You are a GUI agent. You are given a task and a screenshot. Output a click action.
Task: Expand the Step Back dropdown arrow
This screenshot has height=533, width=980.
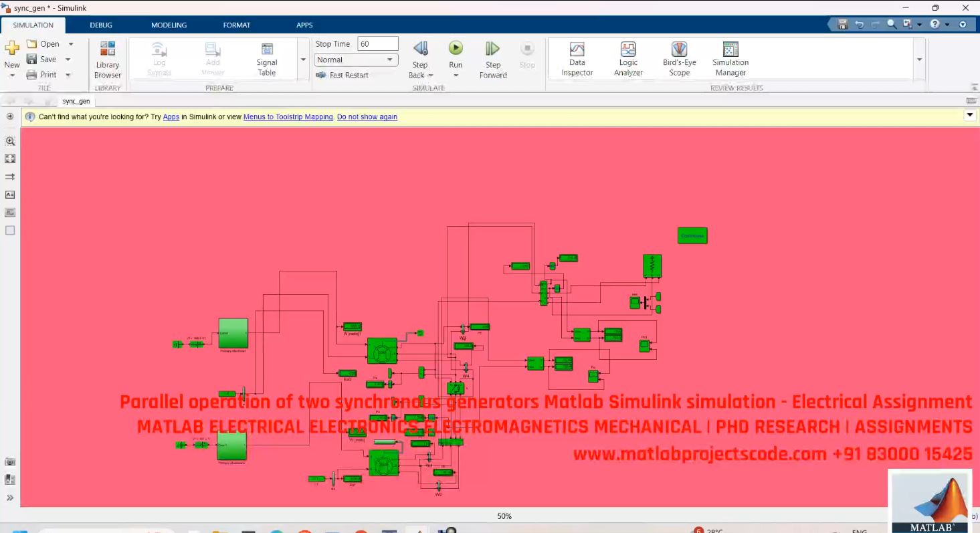pyautogui.click(x=430, y=75)
